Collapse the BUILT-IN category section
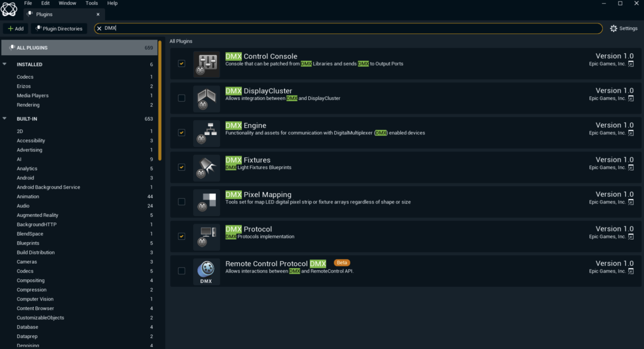 coord(5,119)
